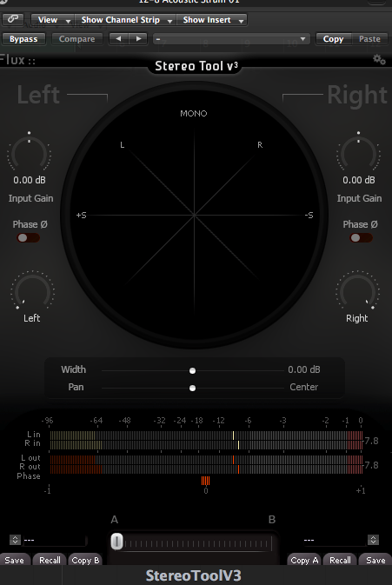Click the Pan slider handle

coord(192,388)
